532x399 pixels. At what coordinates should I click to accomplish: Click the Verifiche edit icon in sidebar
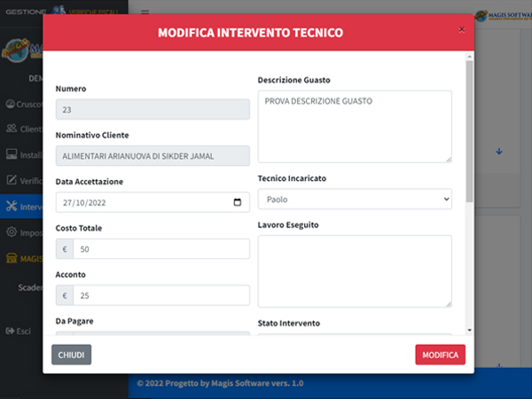[12, 180]
